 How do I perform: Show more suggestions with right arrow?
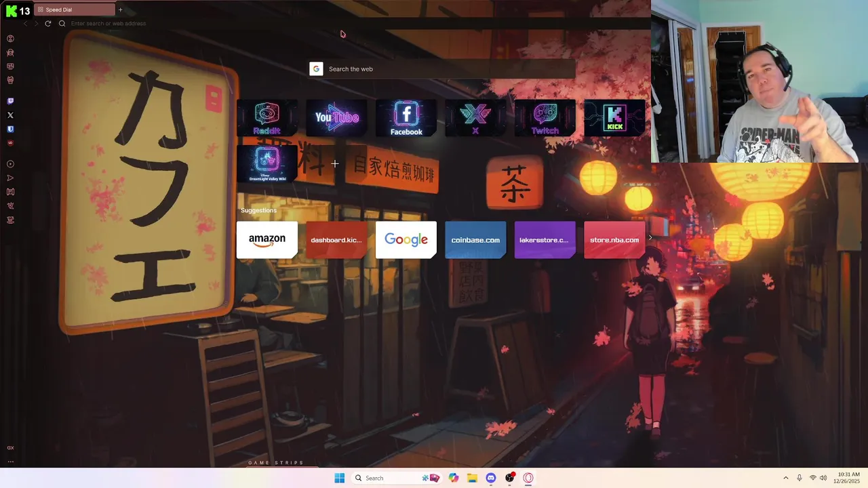[x=650, y=238]
